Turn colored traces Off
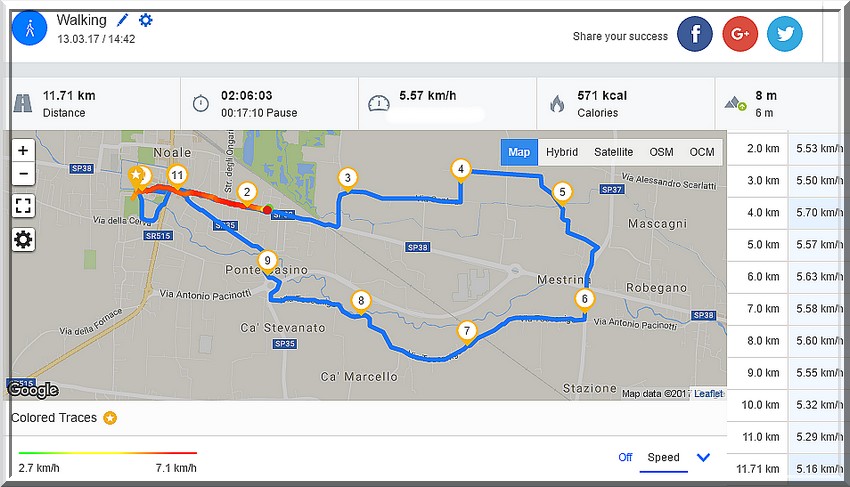 (x=625, y=457)
